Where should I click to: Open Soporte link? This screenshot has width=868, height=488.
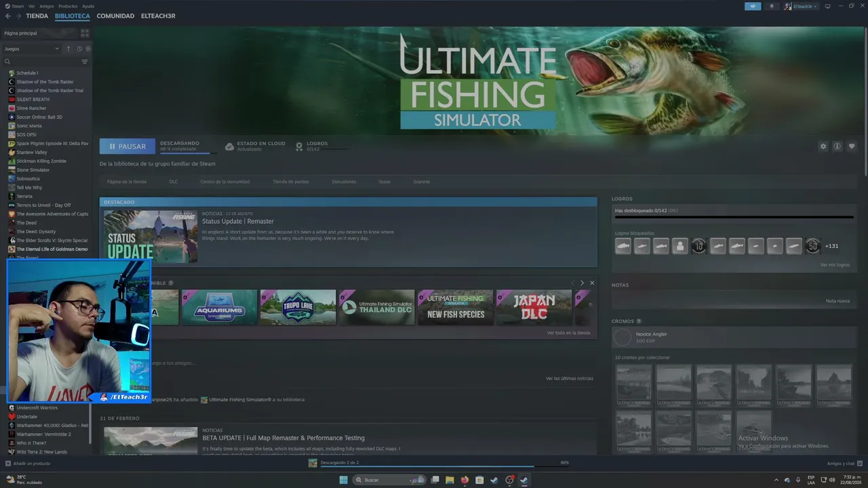(x=422, y=182)
